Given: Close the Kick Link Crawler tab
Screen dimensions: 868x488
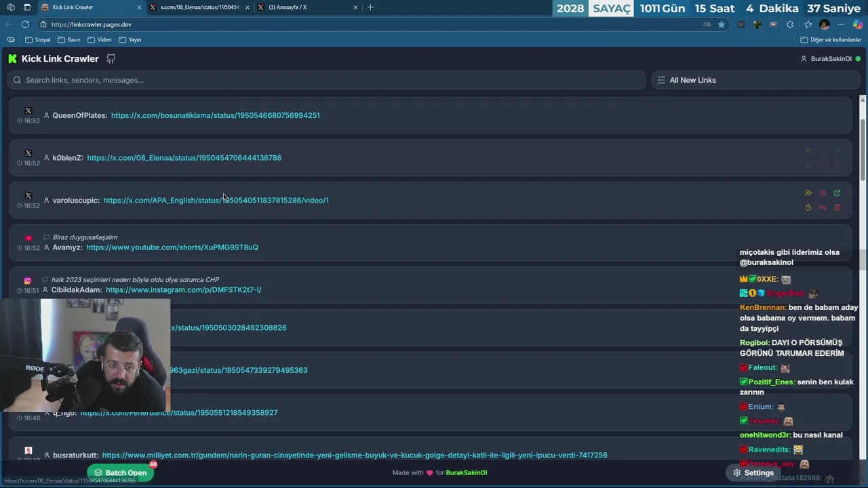Looking at the screenshot, I should [x=140, y=7].
